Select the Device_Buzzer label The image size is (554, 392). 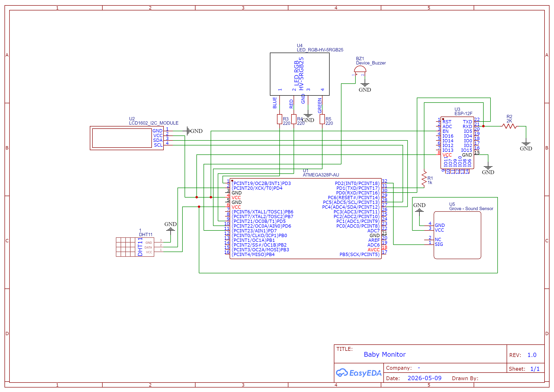pyautogui.click(x=371, y=63)
